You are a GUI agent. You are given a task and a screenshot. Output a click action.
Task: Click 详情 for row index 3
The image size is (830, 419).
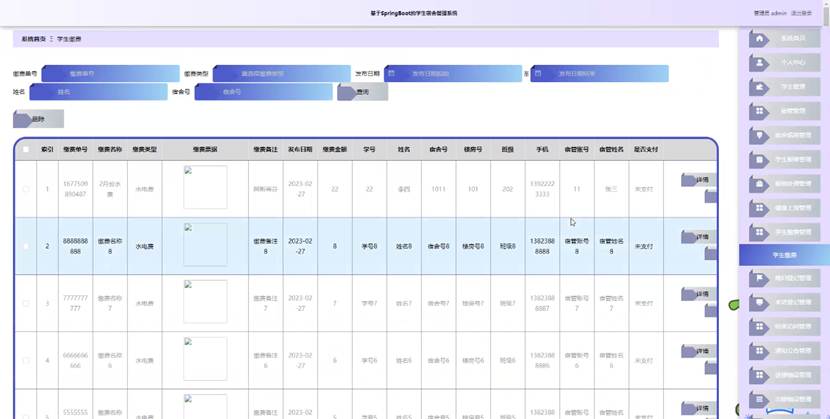pos(698,294)
